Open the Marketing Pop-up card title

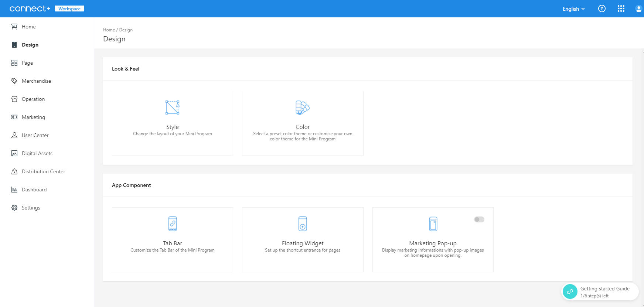[433, 243]
